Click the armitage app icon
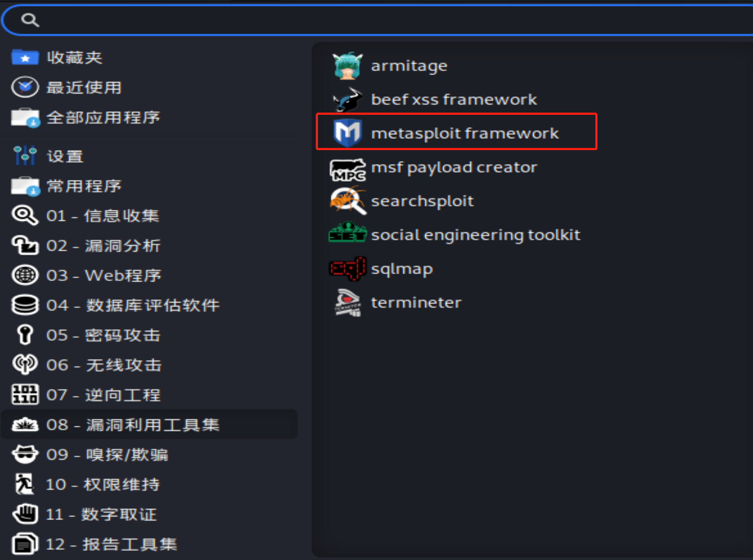Viewport: 753px width, 560px height. click(348, 66)
